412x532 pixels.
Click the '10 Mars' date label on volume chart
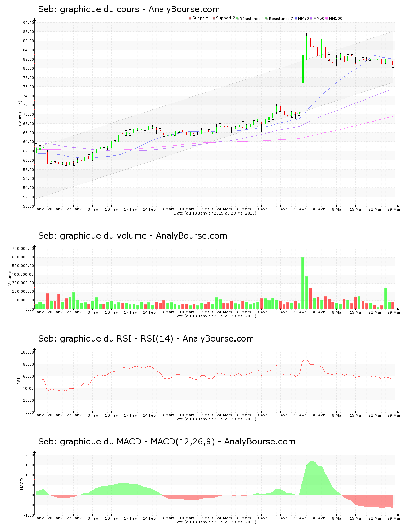click(187, 312)
